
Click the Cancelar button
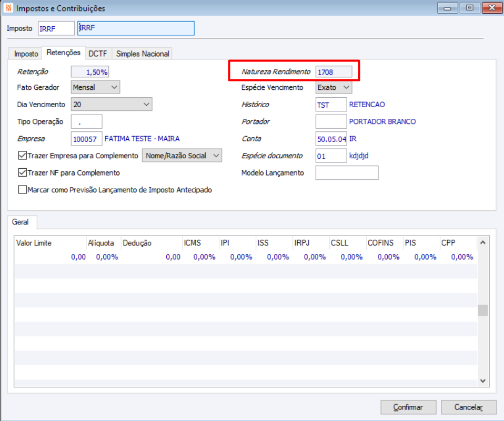469,407
